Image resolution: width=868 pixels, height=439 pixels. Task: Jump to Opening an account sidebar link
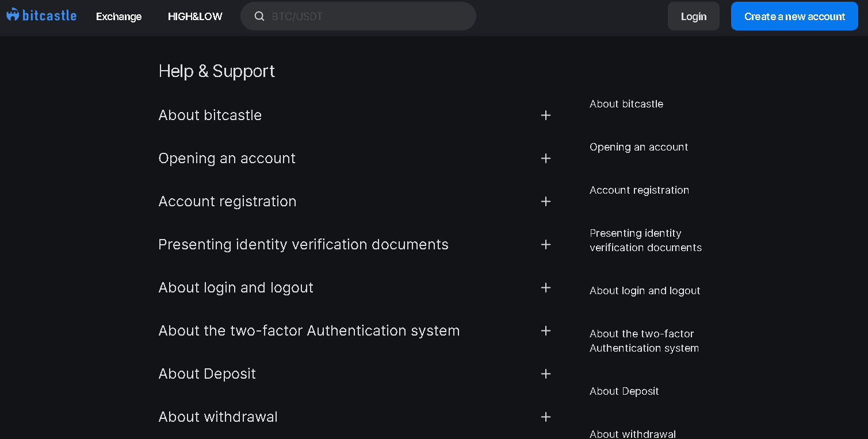point(638,147)
